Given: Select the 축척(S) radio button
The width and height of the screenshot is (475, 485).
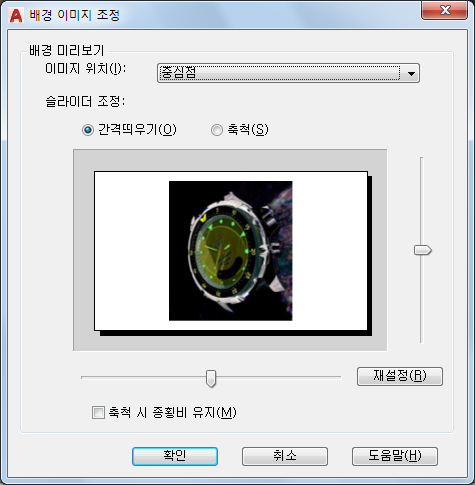Looking at the screenshot, I should 217,130.
